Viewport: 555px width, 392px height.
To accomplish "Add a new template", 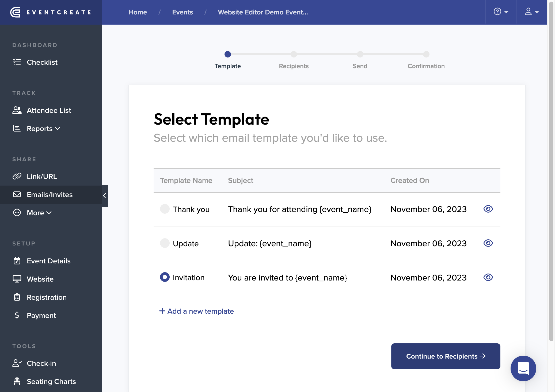I will click(196, 311).
